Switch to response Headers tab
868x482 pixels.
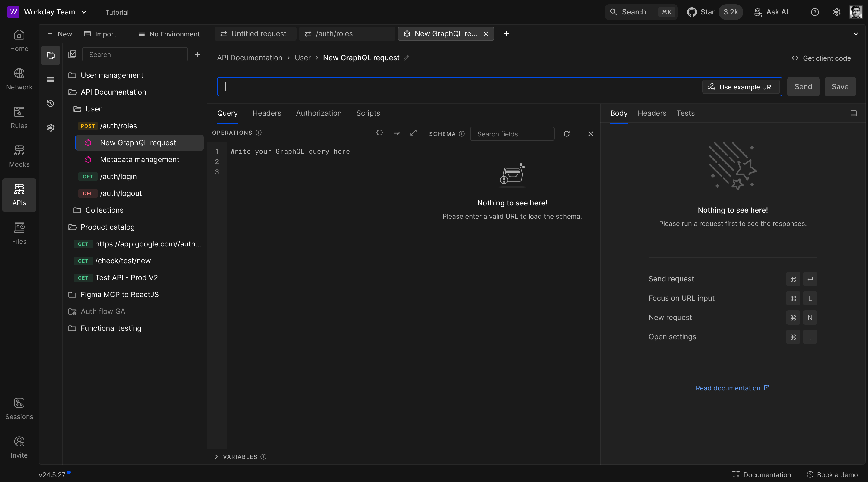pyautogui.click(x=652, y=113)
